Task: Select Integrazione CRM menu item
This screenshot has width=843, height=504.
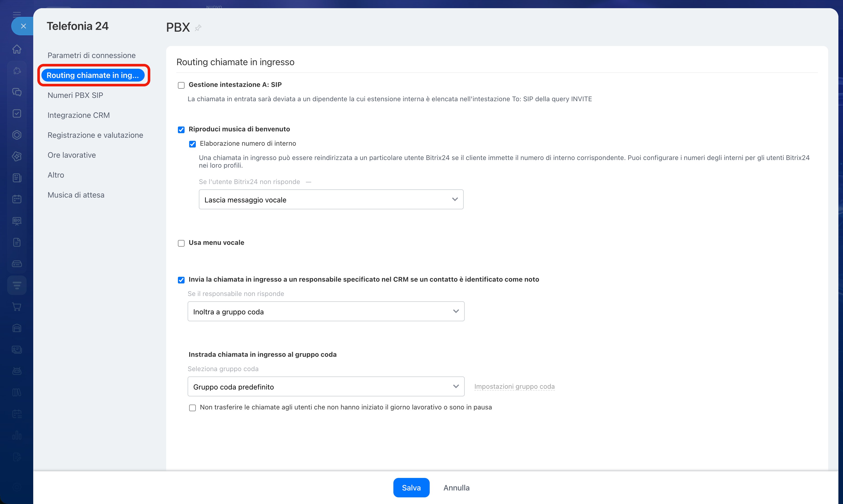Action: click(78, 115)
